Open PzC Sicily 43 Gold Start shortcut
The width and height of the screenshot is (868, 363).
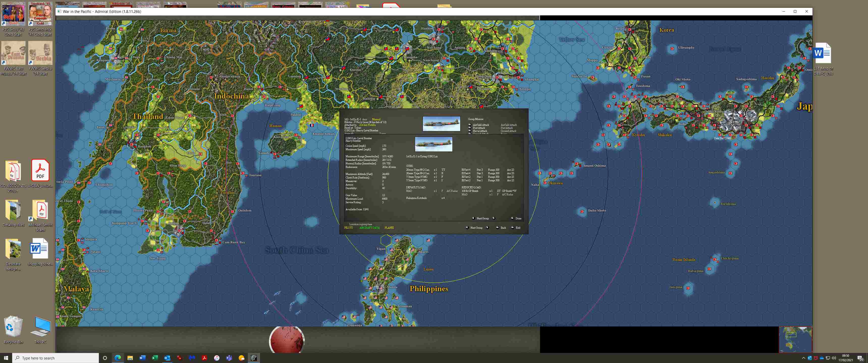(13, 19)
